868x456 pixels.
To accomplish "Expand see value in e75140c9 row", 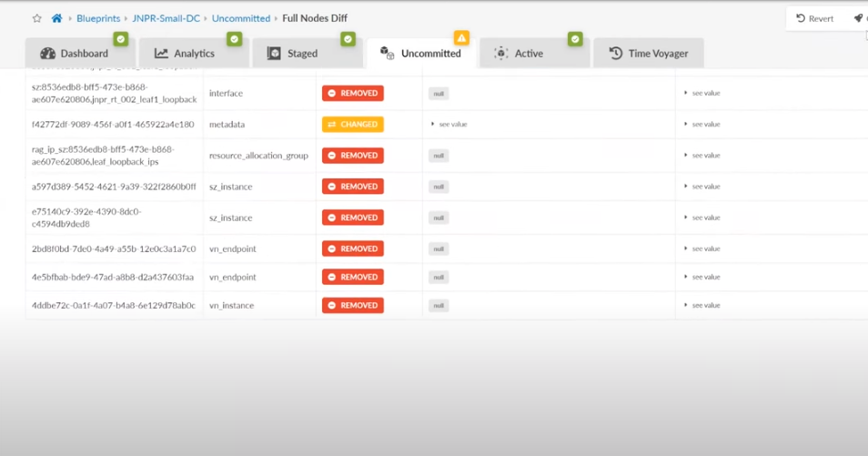I will coord(702,218).
